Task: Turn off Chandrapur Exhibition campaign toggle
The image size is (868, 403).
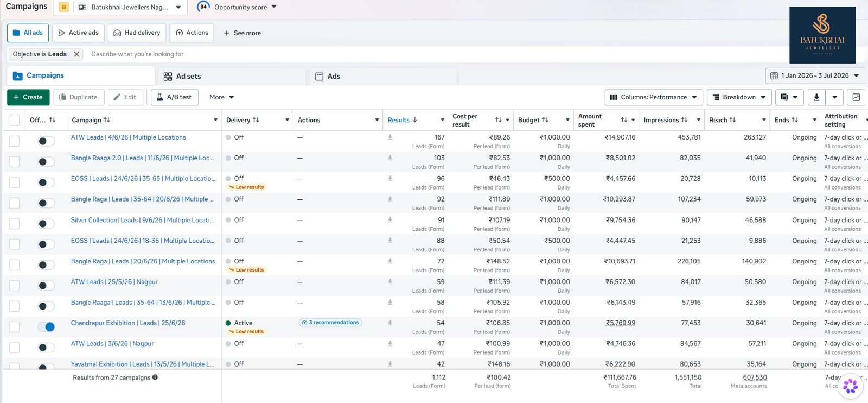Action: (46, 327)
